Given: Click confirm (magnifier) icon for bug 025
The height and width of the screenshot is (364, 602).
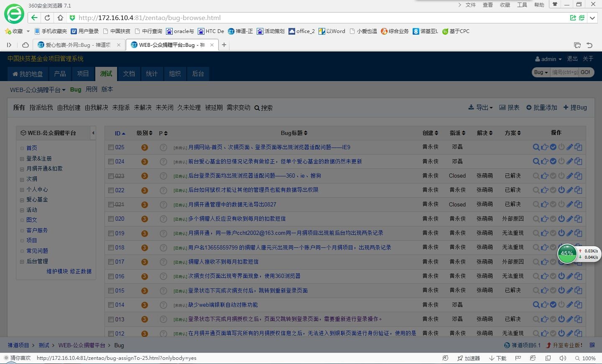Looking at the screenshot, I should 536,147.
